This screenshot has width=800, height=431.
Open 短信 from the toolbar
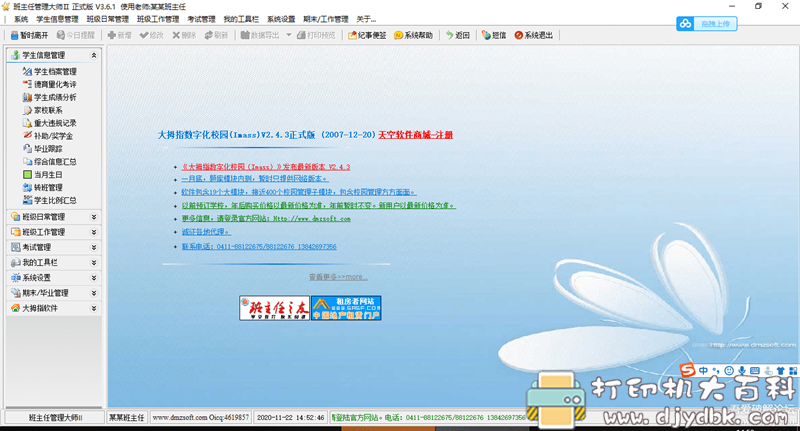pos(494,35)
